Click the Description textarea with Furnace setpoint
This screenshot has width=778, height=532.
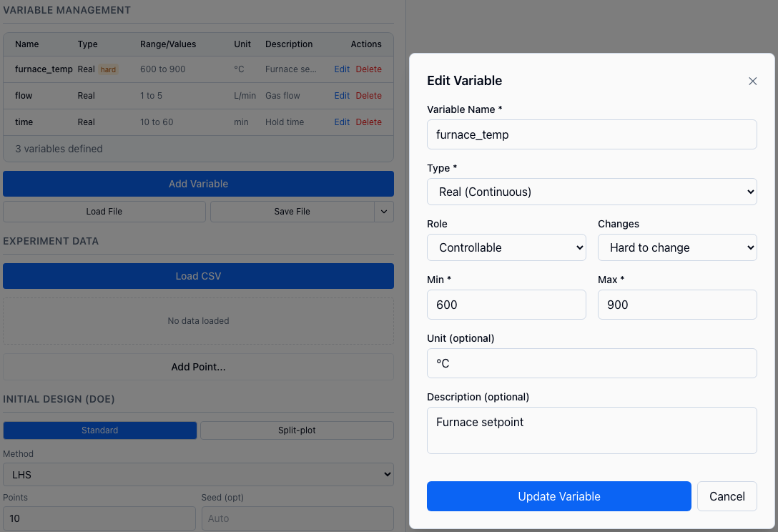591,430
